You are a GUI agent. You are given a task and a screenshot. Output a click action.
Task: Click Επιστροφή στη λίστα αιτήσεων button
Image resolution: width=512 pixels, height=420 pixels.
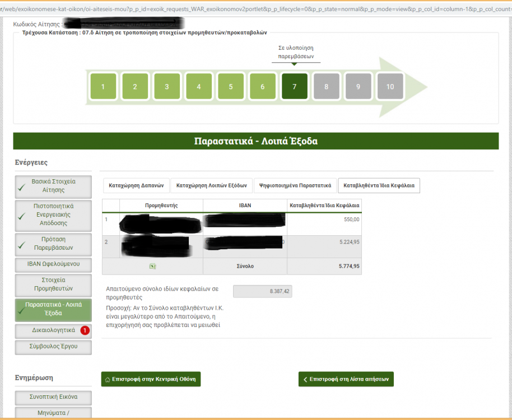point(346,379)
